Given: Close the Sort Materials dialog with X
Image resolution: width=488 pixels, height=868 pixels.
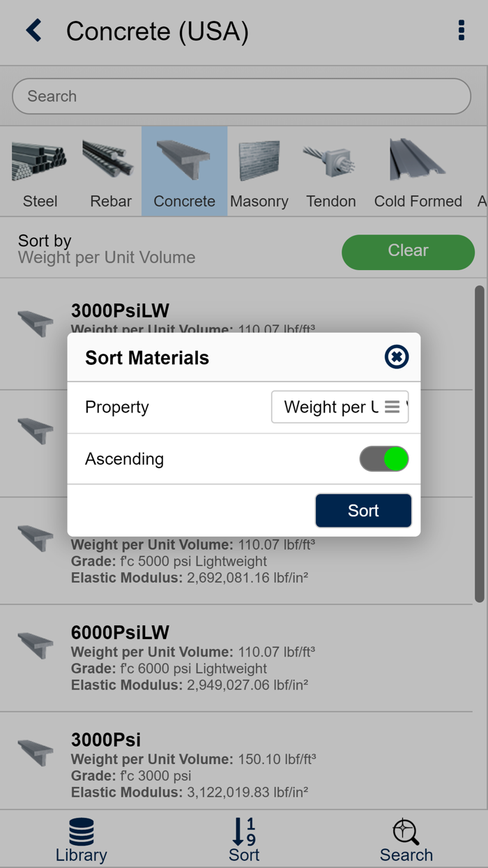Looking at the screenshot, I should pyautogui.click(x=396, y=357).
